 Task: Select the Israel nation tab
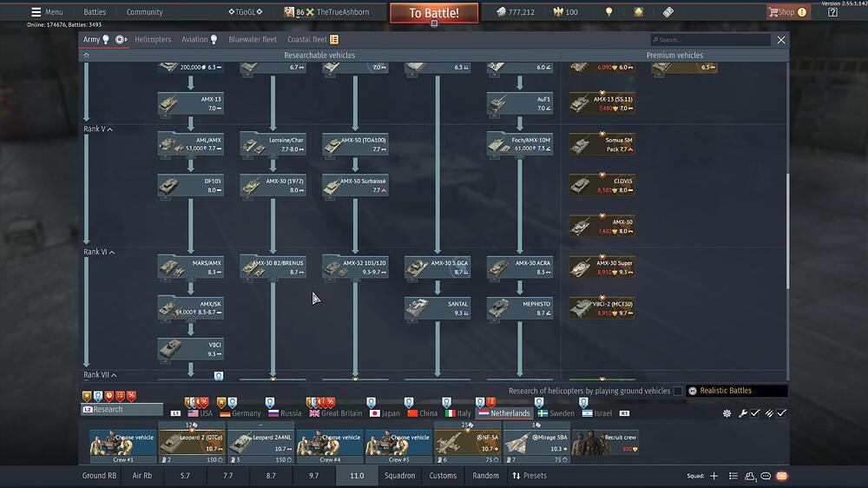pos(597,413)
